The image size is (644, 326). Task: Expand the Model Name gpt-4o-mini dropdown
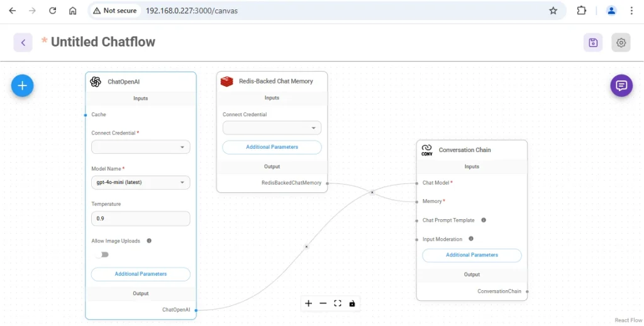coord(140,182)
